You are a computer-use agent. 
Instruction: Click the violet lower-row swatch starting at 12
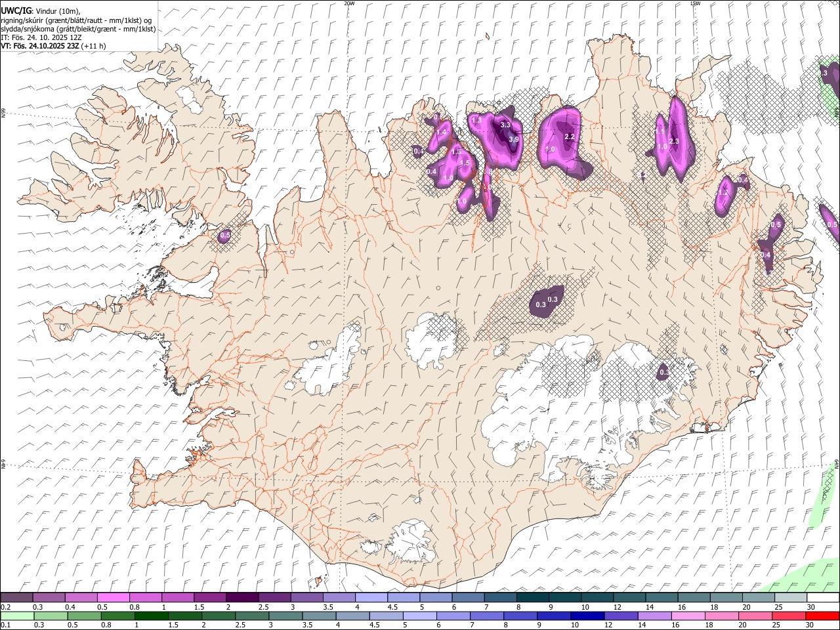tap(621, 616)
